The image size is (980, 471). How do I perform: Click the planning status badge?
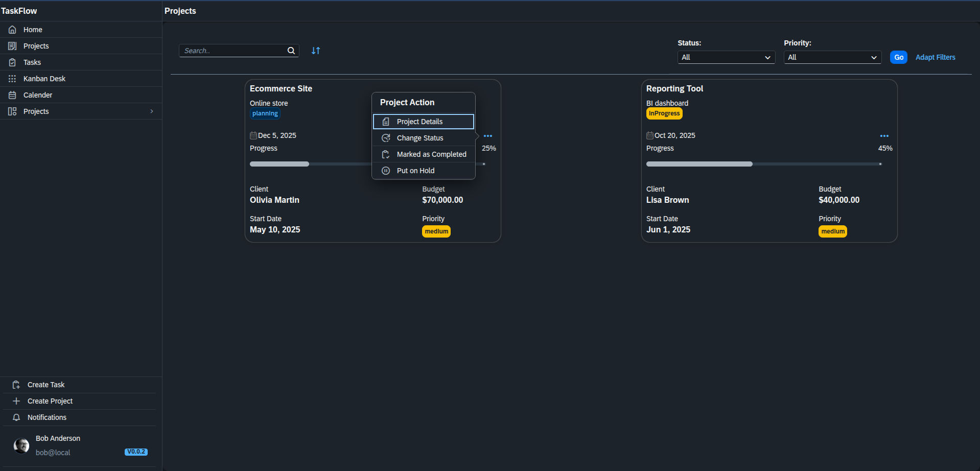click(265, 113)
